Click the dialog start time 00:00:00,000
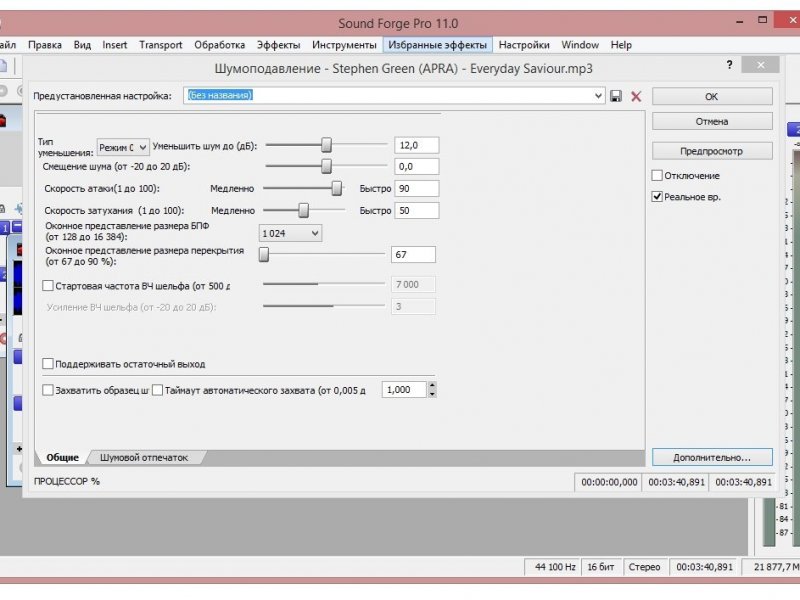Screen dimensions: 800x600 [609, 482]
